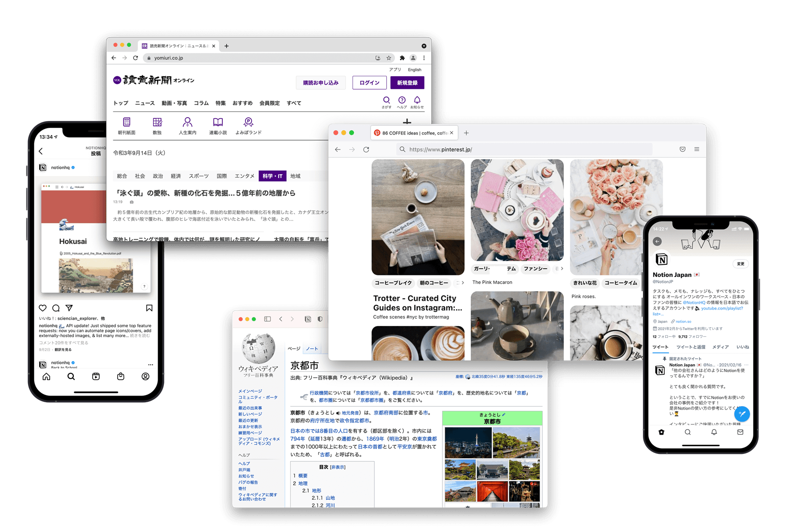Tap the Twitter bell notifications icon
The height and width of the screenshot is (532, 791).
tap(713, 432)
